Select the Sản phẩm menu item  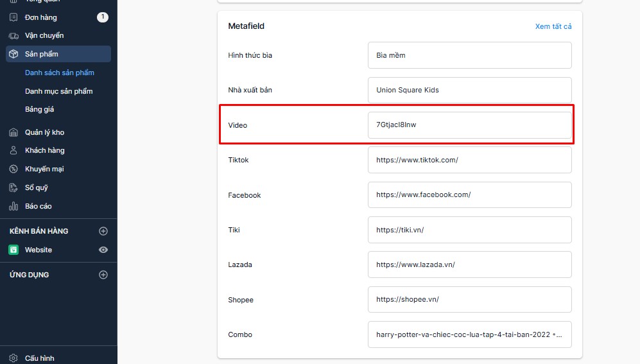[x=58, y=54]
